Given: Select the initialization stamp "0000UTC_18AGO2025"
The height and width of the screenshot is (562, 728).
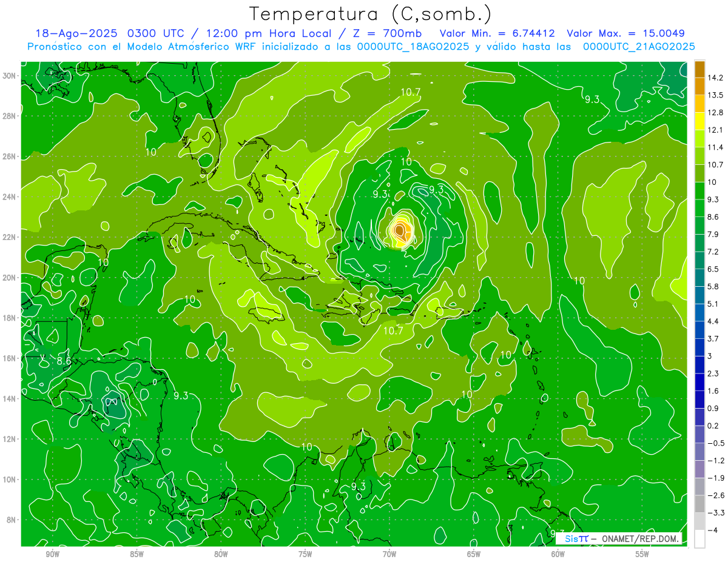Looking at the screenshot, I should [x=412, y=47].
